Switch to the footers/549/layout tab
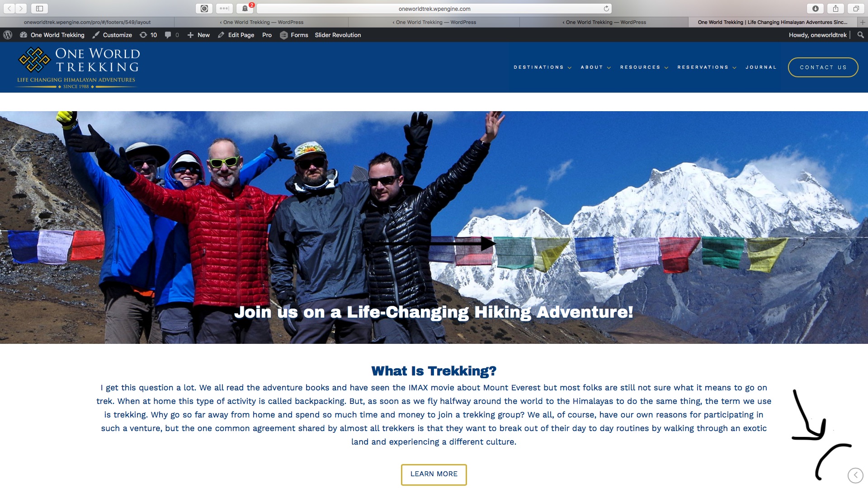 (x=87, y=22)
